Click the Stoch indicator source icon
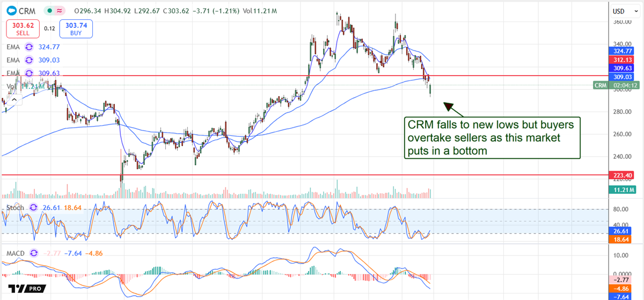 34,207
